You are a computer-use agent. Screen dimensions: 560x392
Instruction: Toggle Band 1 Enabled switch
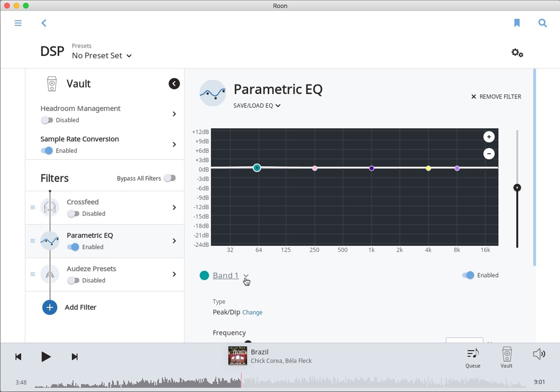468,275
